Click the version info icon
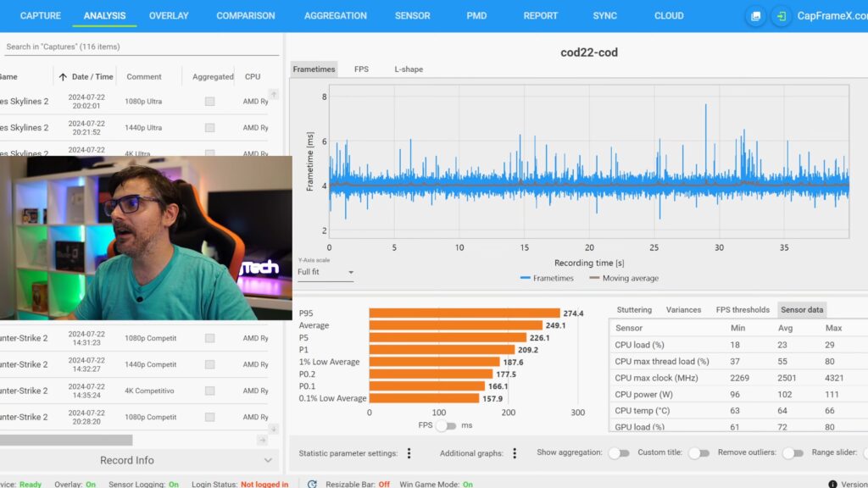Image resolution: width=868 pixels, height=488 pixels. (x=832, y=484)
